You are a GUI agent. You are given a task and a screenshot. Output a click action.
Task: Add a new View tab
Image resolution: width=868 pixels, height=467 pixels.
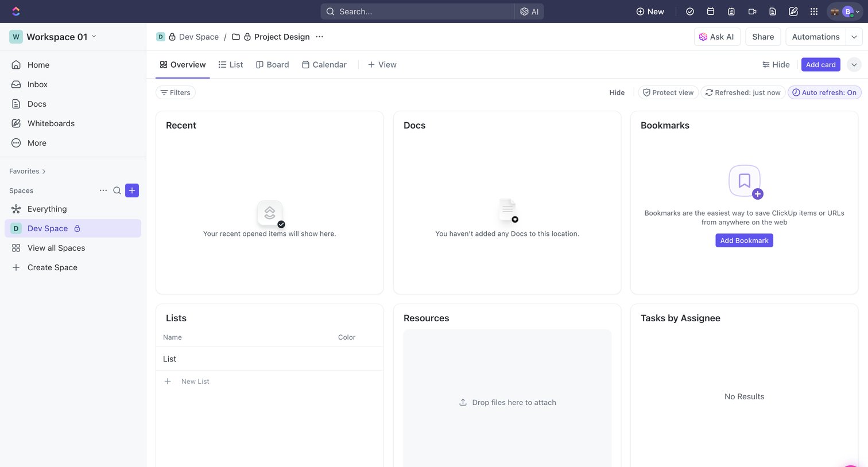(x=382, y=65)
